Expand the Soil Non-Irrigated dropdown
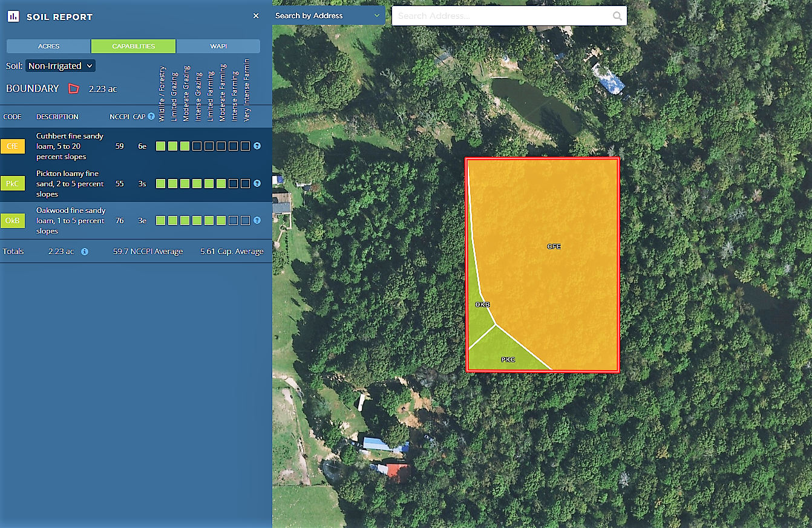 click(61, 66)
